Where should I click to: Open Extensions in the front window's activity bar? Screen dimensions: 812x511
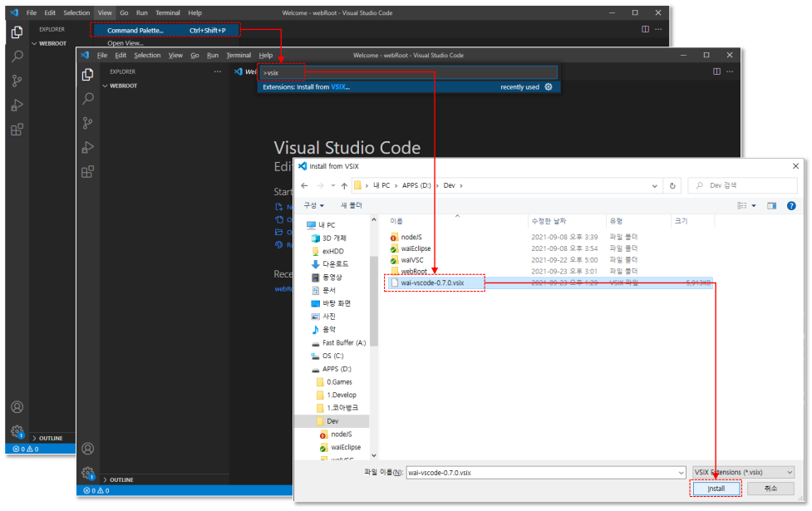(87, 172)
